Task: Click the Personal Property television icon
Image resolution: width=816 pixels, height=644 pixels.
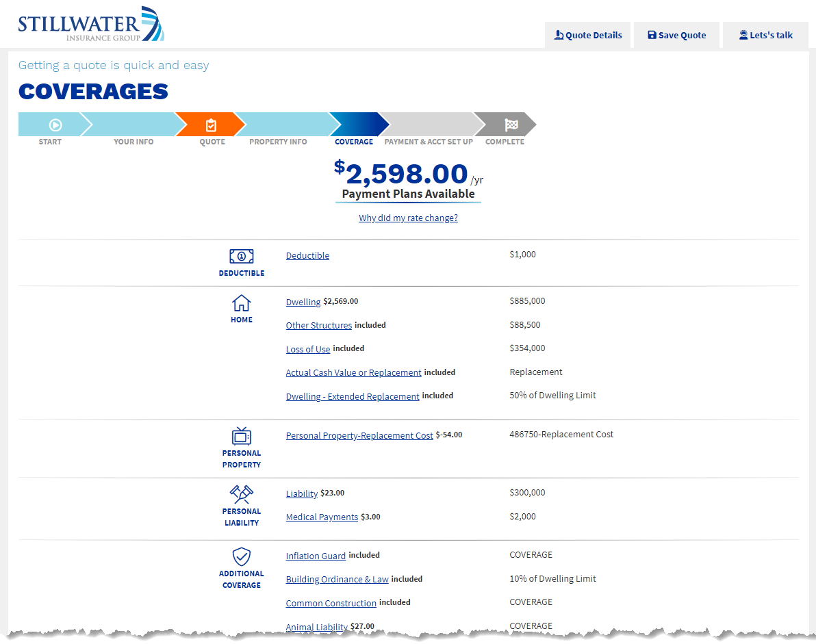Action: click(x=242, y=436)
